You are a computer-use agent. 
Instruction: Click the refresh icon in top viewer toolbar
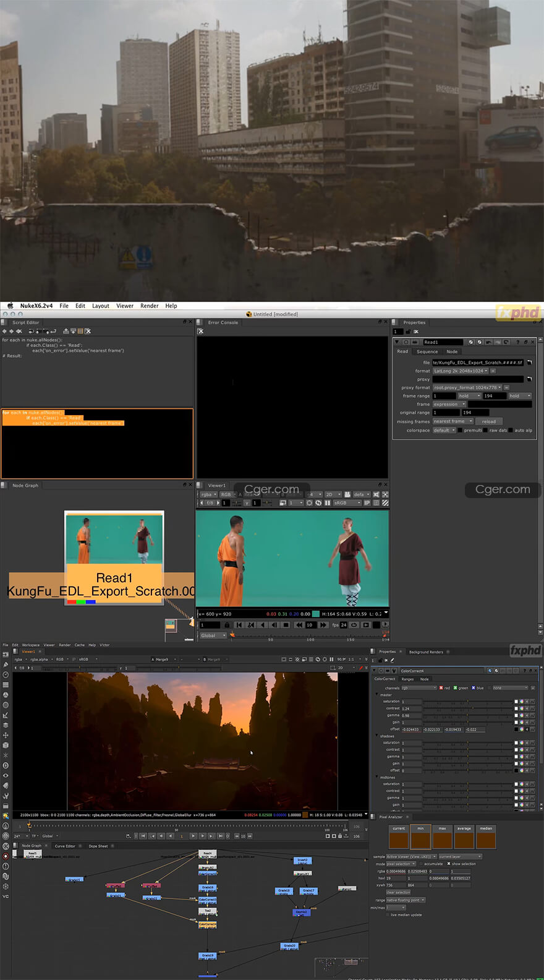pyautogui.click(x=318, y=503)
